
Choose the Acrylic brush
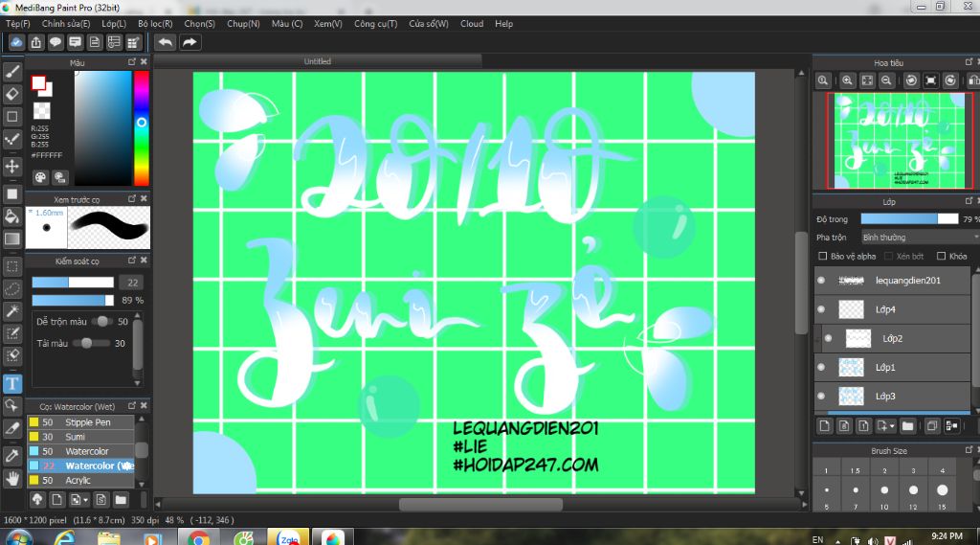80,481
